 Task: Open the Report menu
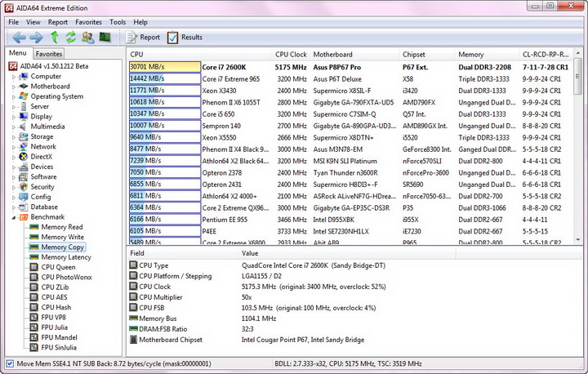point(58,22)
